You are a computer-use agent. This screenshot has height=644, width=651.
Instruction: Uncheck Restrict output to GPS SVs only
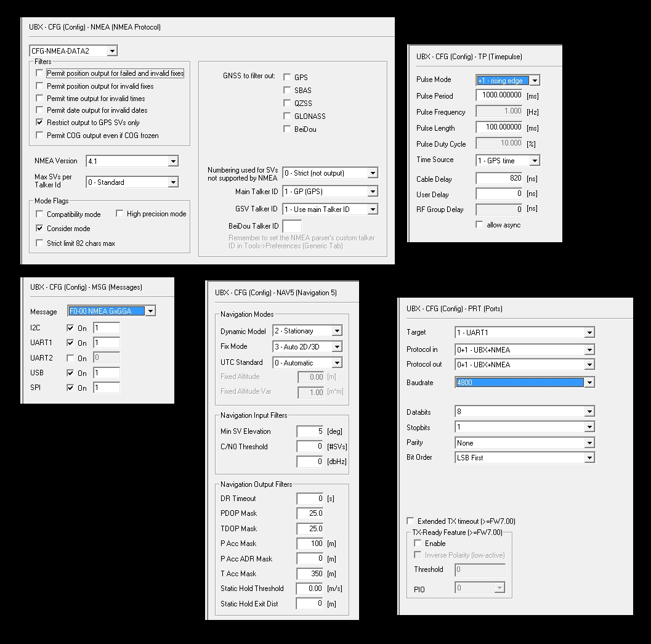40,123
